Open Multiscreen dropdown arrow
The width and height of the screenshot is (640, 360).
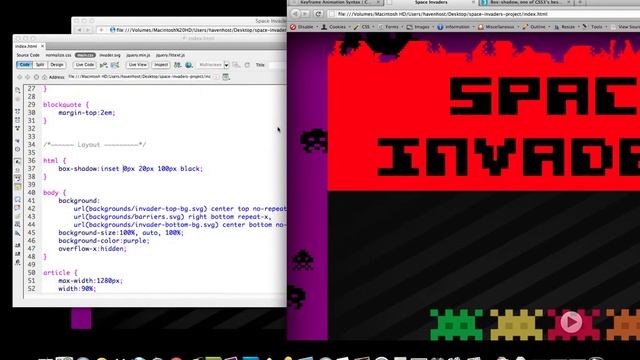click(x=226, y=65)
